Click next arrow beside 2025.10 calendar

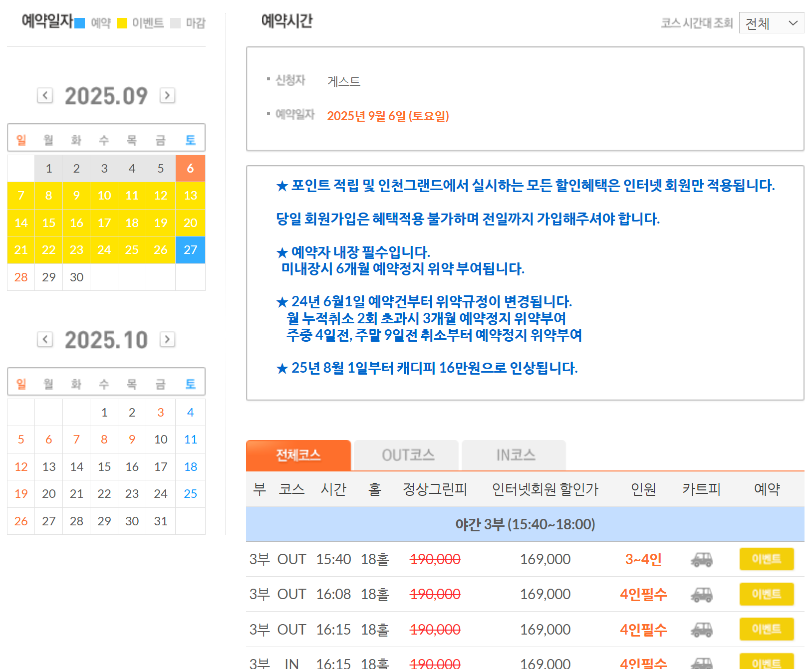[x=167, y=340]
